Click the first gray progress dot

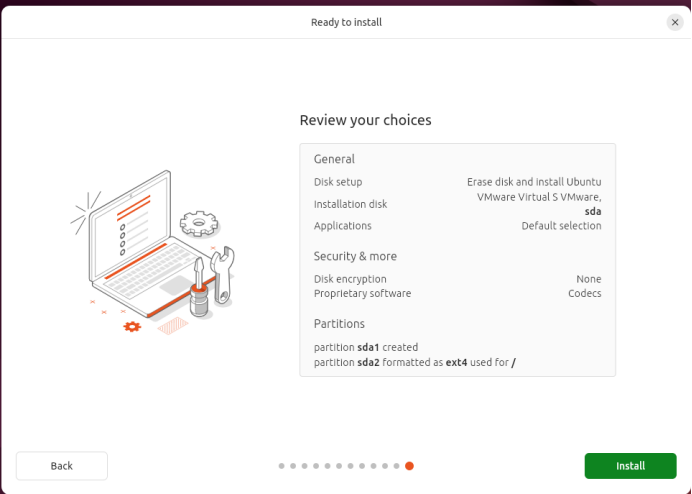(x=282, y=466)
